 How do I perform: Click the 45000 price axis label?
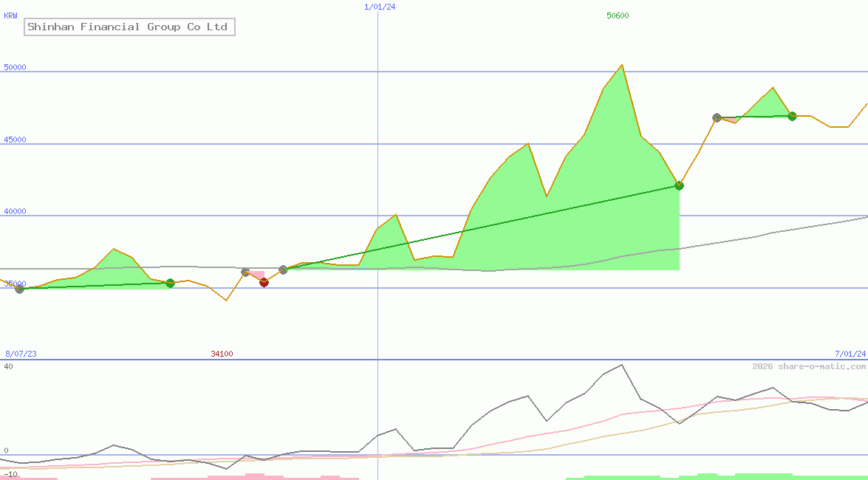(15, 140)
